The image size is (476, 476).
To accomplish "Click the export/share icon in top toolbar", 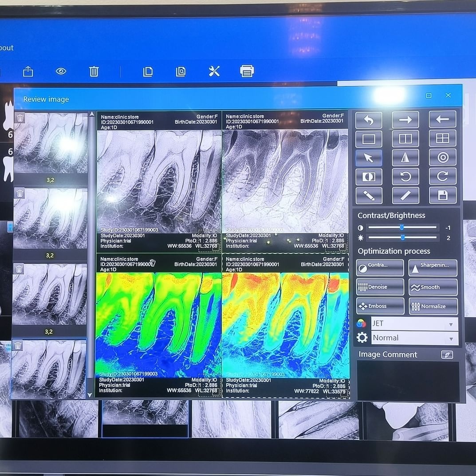I will tap(28, 71).
